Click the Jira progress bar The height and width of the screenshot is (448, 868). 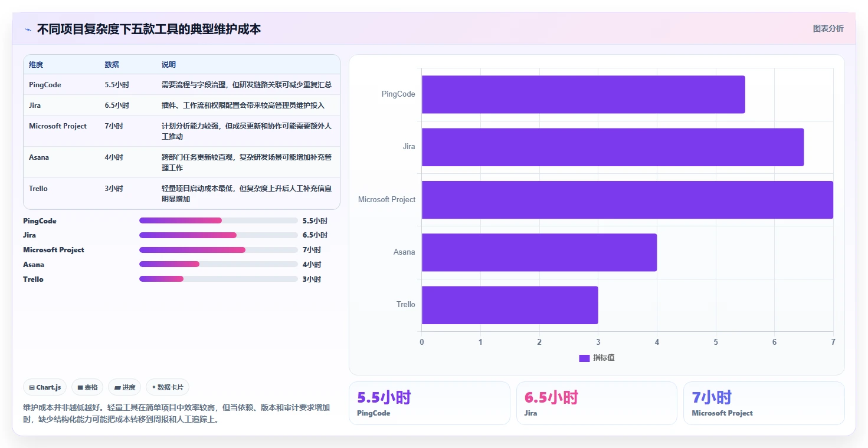click(218, 235)
